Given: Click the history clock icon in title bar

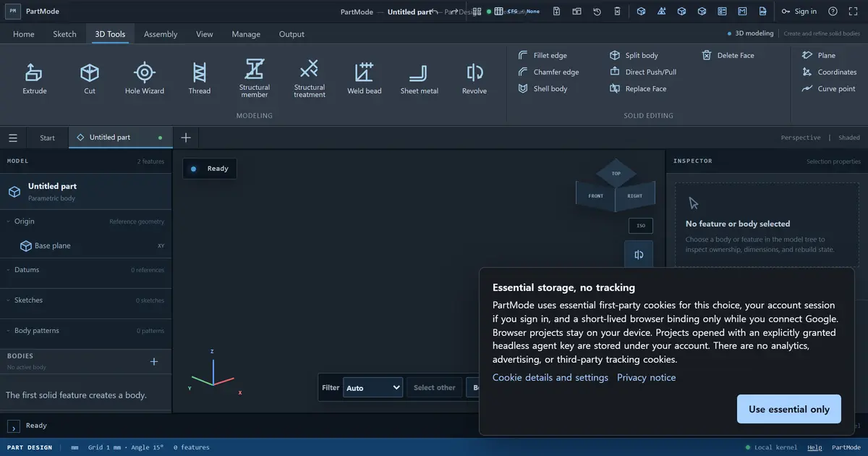Looking at the screenshot, I should pyautogui.click(x=597, y=11).
